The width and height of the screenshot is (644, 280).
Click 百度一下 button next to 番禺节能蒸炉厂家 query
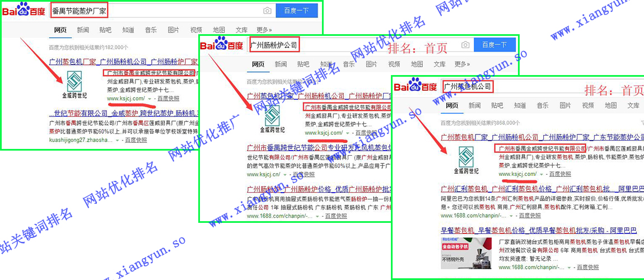click(297, 11)
